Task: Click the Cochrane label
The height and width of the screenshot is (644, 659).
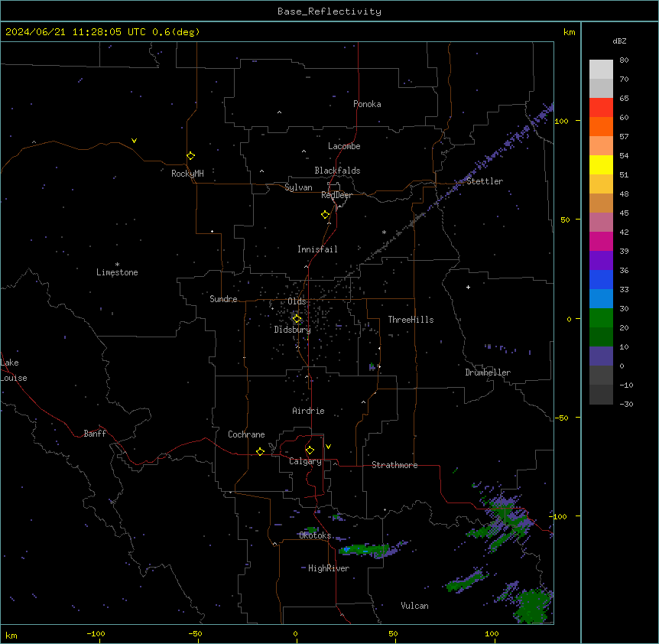Action: tap(246, 434)
